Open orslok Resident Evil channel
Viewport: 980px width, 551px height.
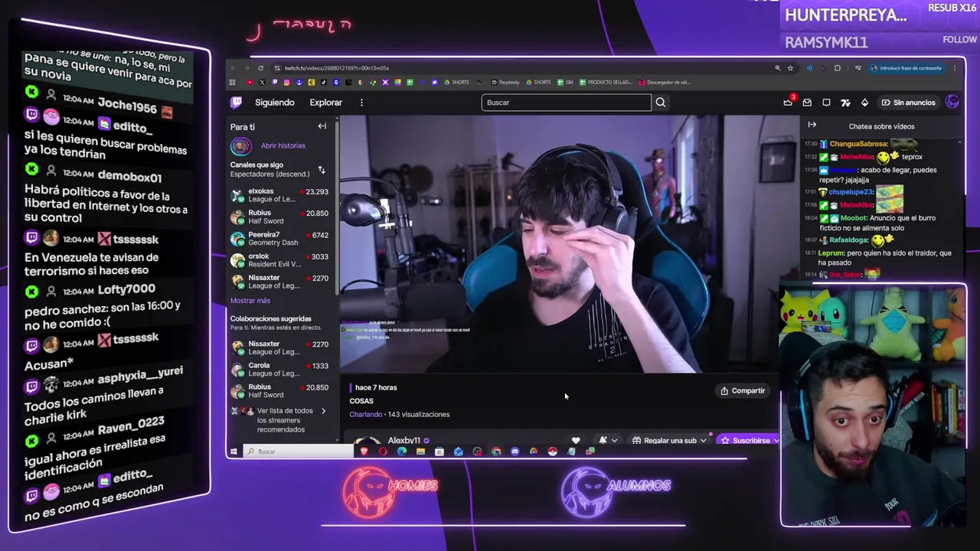point(279,260)
